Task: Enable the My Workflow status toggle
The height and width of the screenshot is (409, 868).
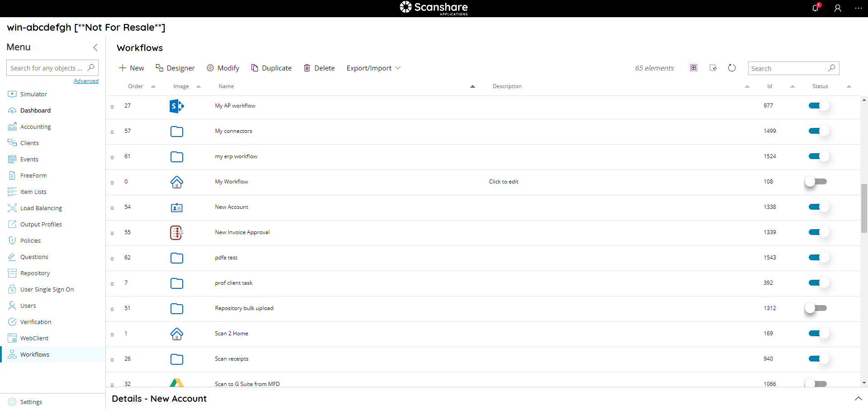Action: pos(816,182)
